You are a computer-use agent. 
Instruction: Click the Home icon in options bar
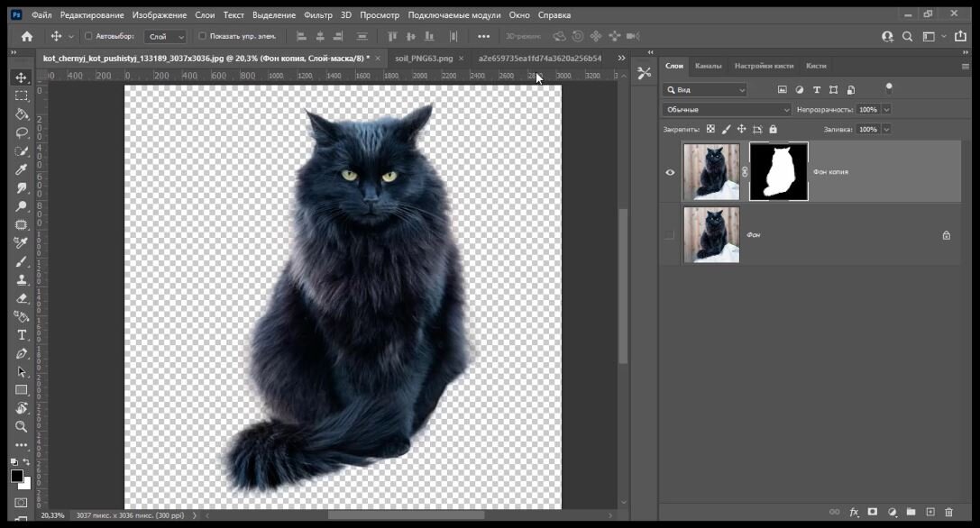point(27,36)
